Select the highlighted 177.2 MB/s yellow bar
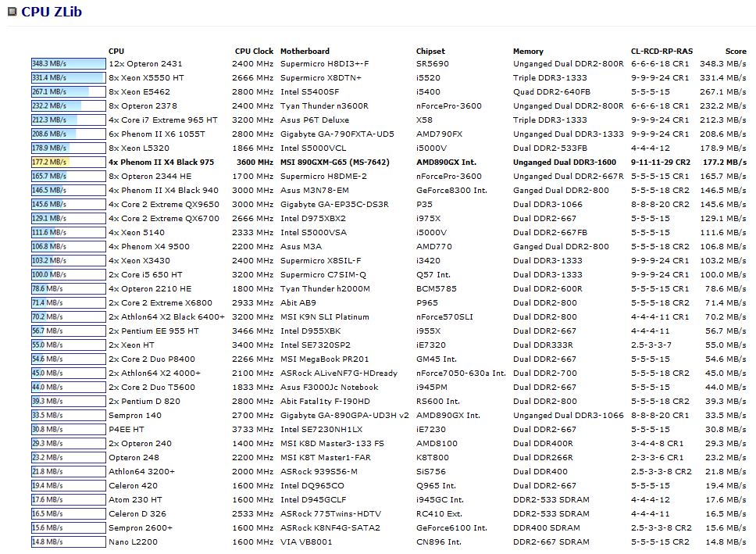This screenshot has width=756, height=554. click(68, 162)
